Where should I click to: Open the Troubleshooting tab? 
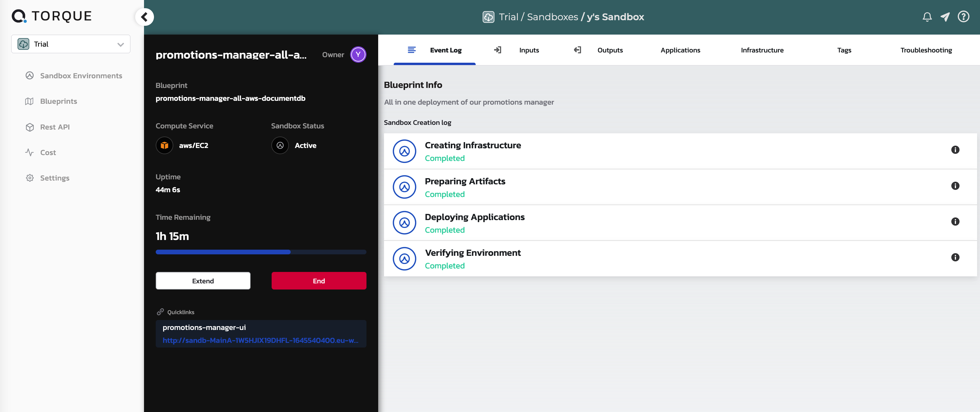(926, 50)
